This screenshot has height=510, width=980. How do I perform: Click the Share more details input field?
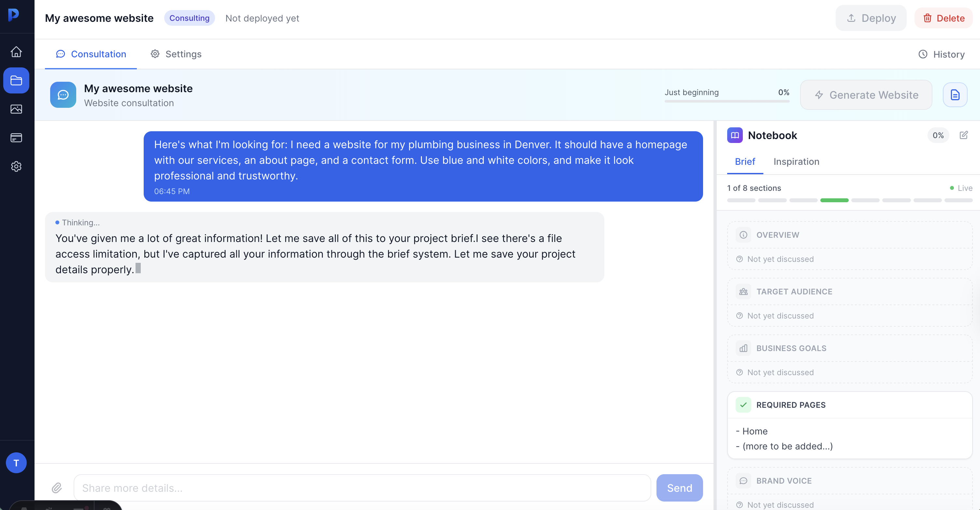tap(362, 488)
